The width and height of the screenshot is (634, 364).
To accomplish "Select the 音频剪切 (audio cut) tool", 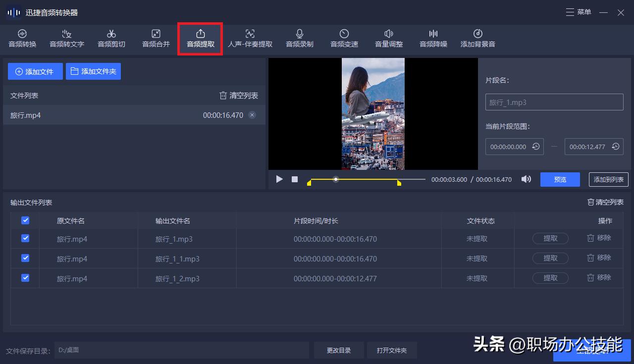I will [111, 39].
